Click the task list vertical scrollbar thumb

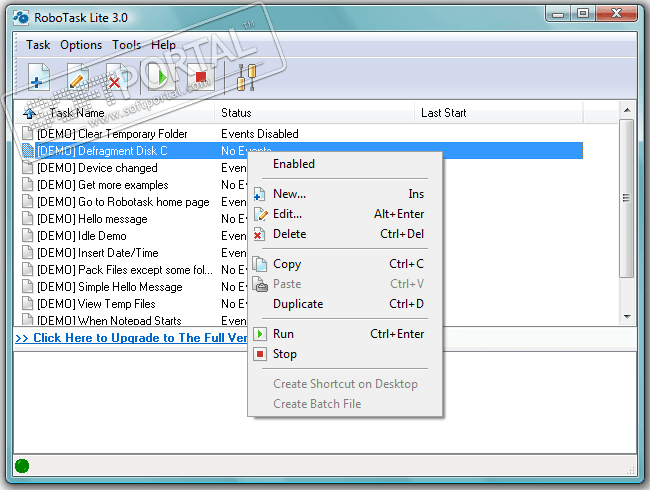pyautogui.click(x=627, y=198)
